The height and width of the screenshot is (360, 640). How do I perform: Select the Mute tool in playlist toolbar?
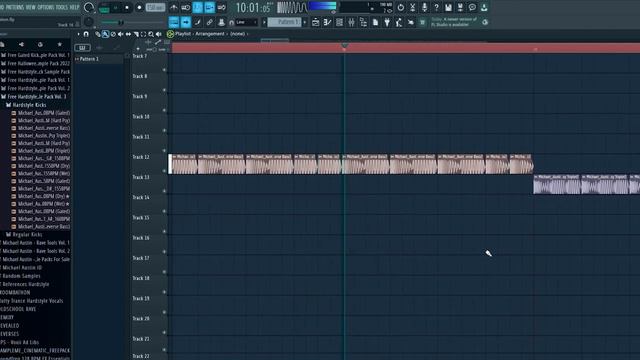121,34
